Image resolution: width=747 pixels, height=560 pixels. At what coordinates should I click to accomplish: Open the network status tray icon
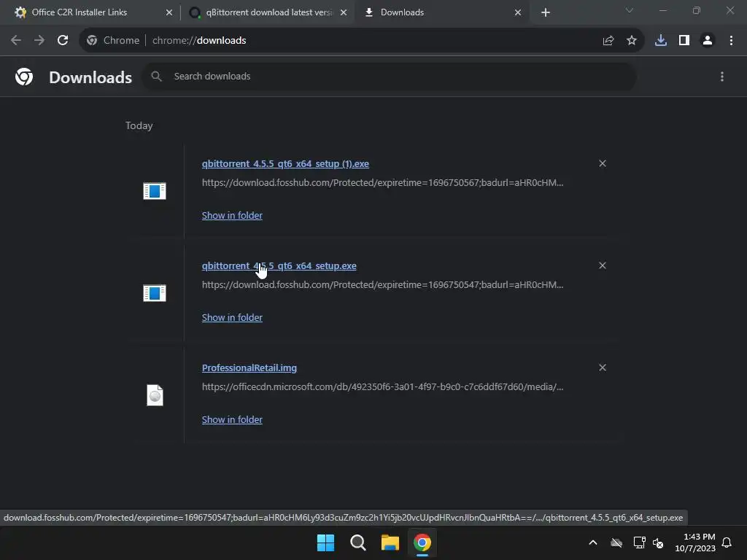point(639,542)
